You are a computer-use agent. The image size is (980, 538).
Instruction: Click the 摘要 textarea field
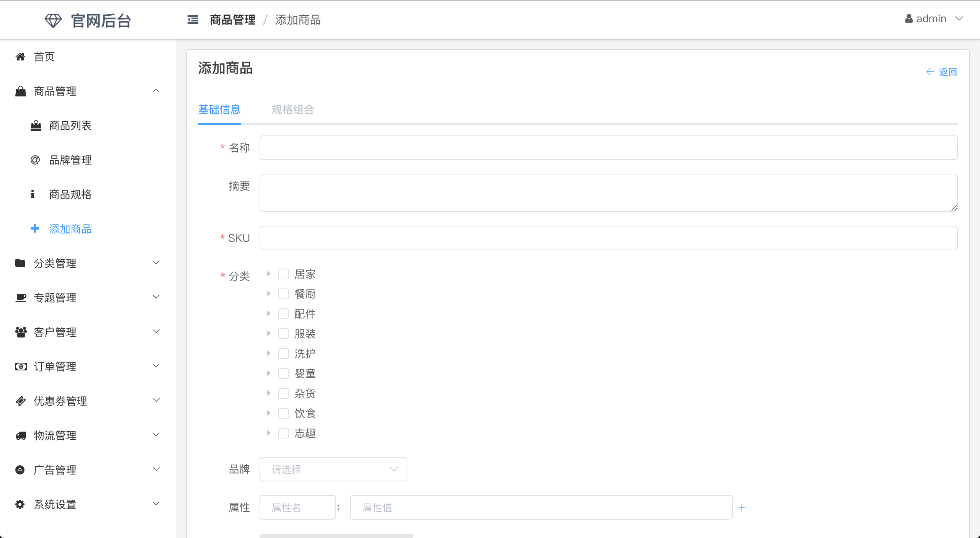608,193
